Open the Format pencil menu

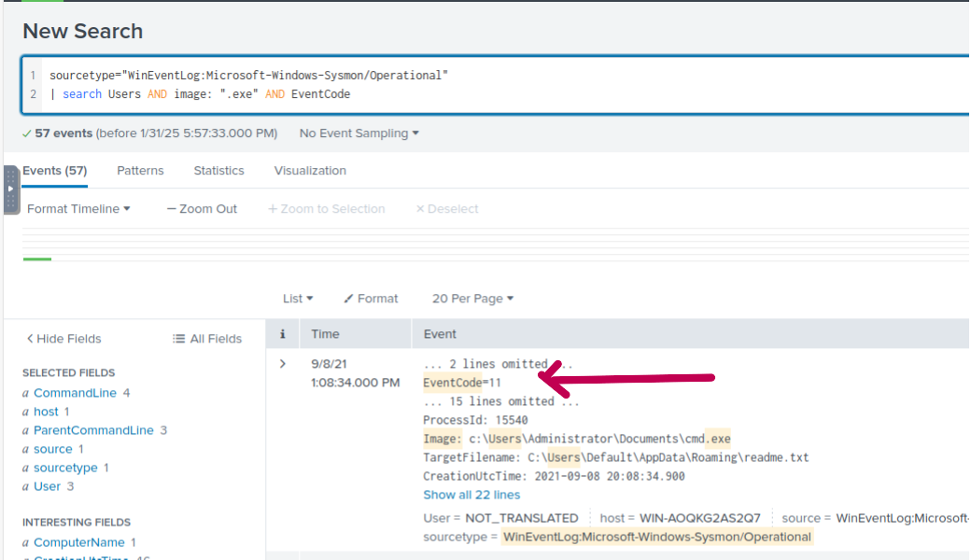pos(371,299)
